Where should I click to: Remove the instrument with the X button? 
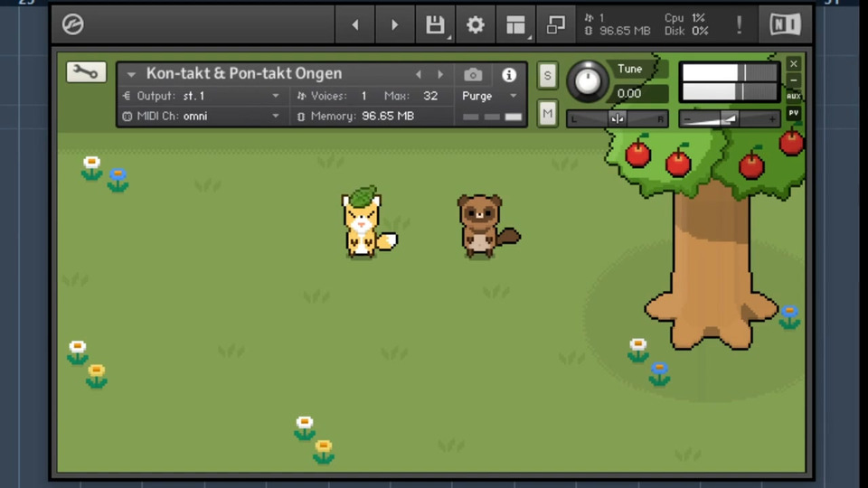coord(793,64)
